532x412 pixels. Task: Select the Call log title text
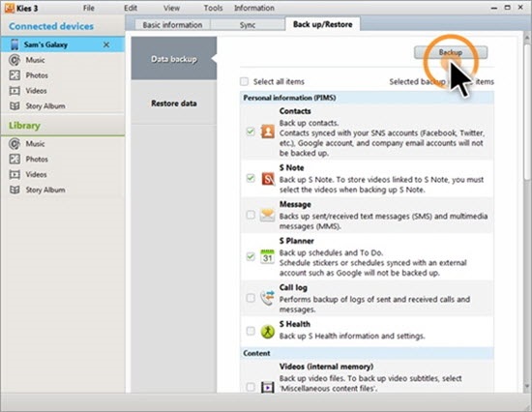click(x=293, y=287)
